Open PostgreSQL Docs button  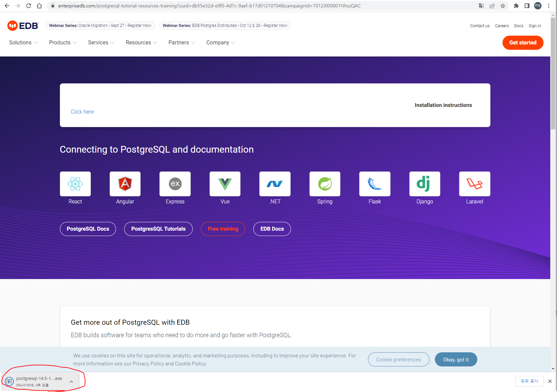pyautogui.click(x=88, y=229)
